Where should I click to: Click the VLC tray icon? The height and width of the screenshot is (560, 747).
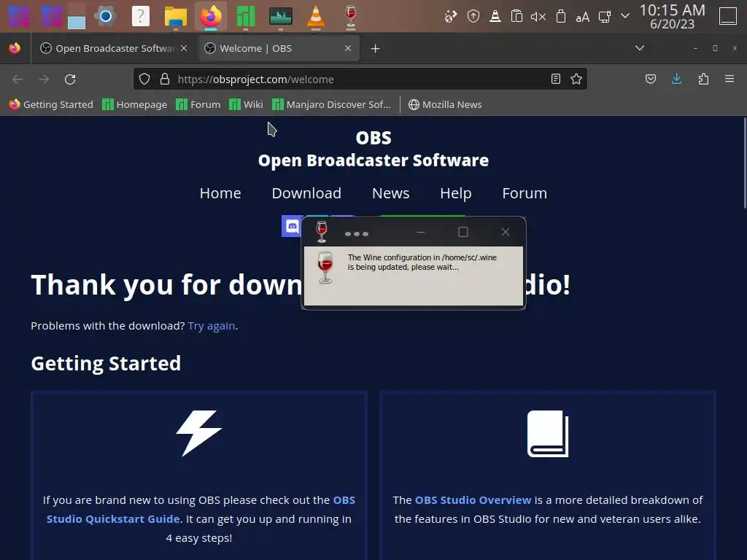[495, 17]
